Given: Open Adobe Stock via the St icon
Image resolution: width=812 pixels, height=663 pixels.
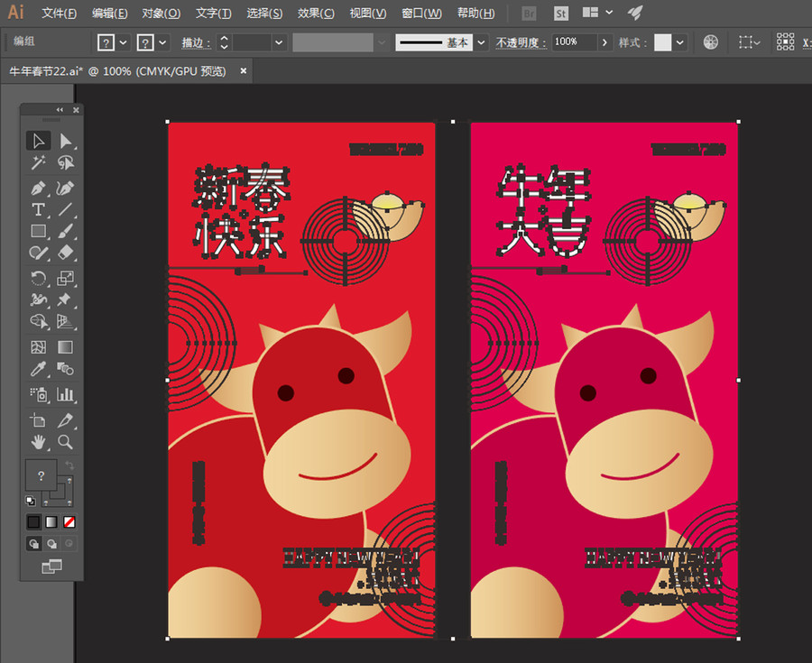Looking at the screenshot, I should tap(560, 14).
